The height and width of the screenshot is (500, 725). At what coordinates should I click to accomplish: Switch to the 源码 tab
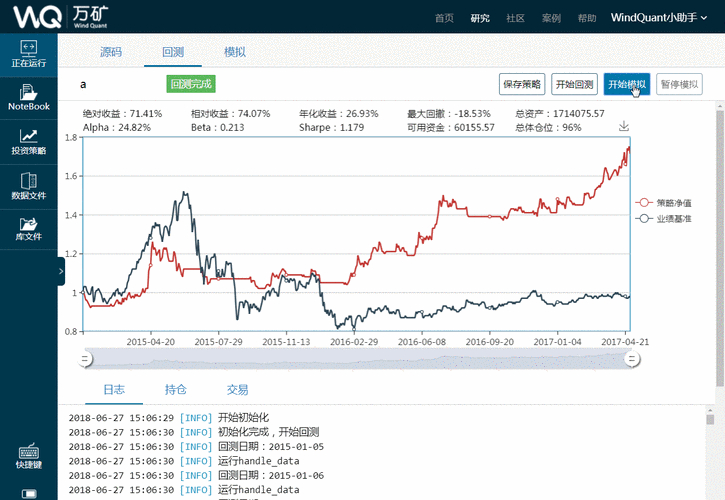(111, 51)
